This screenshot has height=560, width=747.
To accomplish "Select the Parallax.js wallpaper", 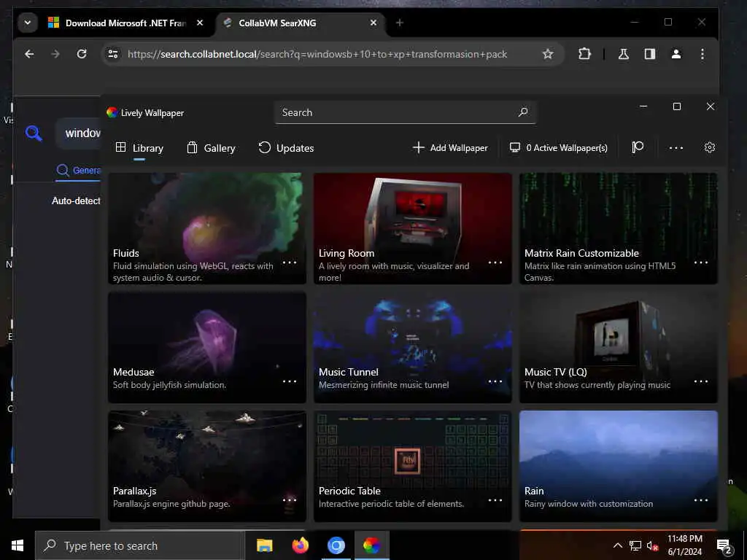I will click(x=206, y=466).
